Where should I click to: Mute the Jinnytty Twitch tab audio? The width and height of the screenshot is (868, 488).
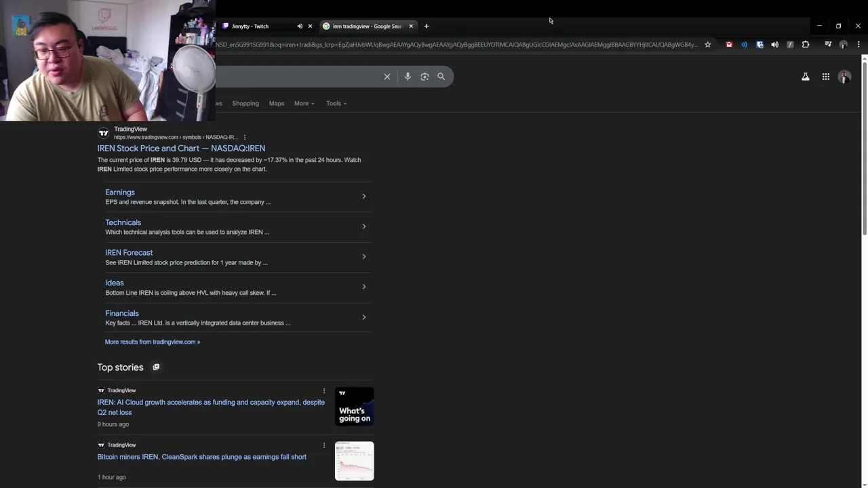300,26
